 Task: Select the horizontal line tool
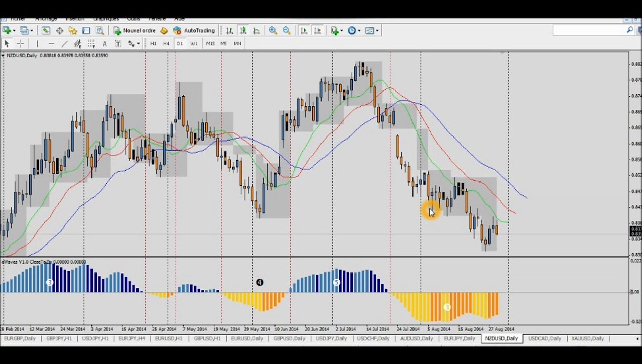click(51, 44)
